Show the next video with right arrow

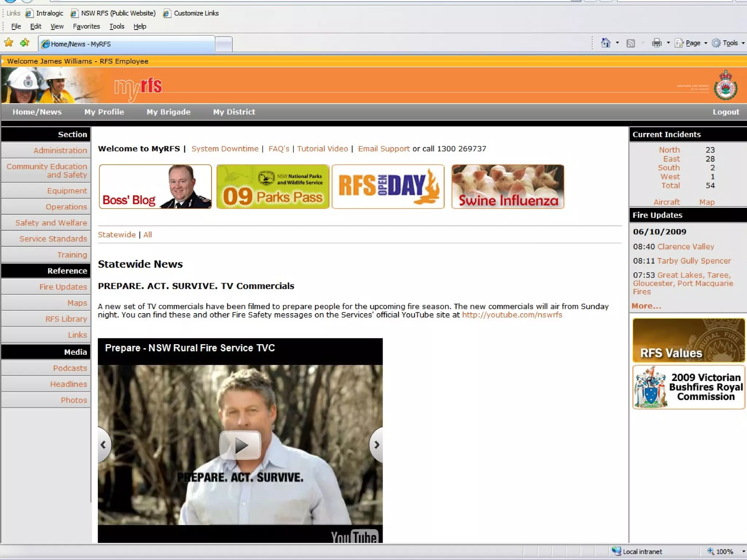click(x=376, y=445)
